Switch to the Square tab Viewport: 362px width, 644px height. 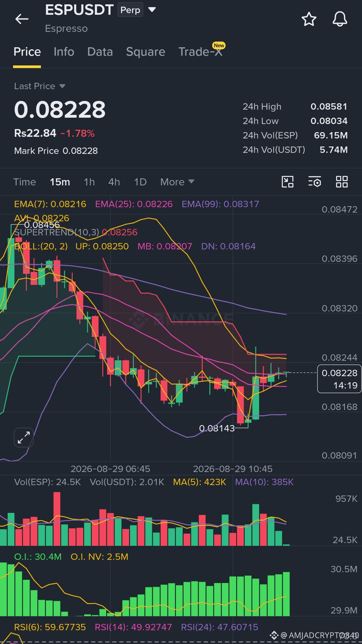145,52
